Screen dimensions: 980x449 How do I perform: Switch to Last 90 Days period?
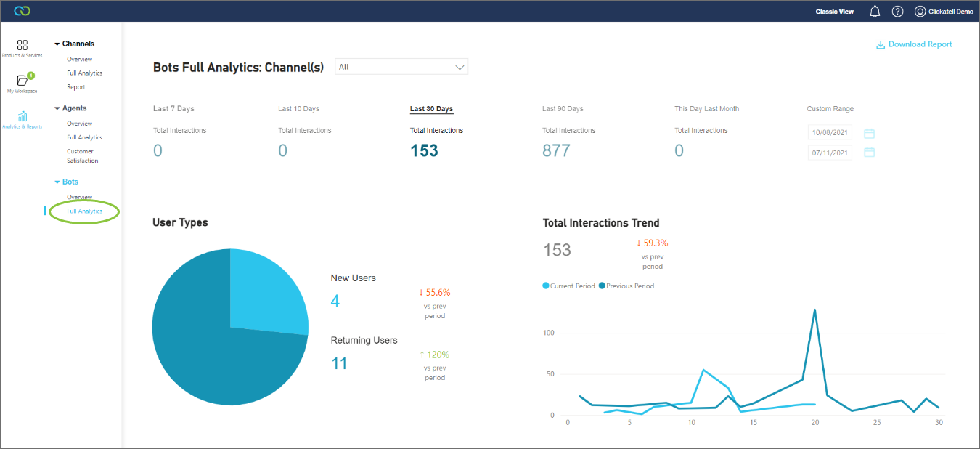pos(563,109)
